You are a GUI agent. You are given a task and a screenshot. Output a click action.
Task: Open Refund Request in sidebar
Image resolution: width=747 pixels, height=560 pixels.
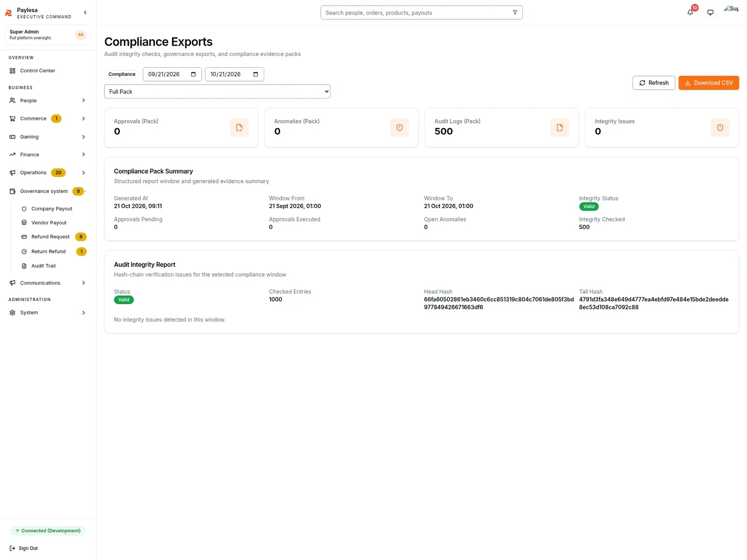(54, 237)
